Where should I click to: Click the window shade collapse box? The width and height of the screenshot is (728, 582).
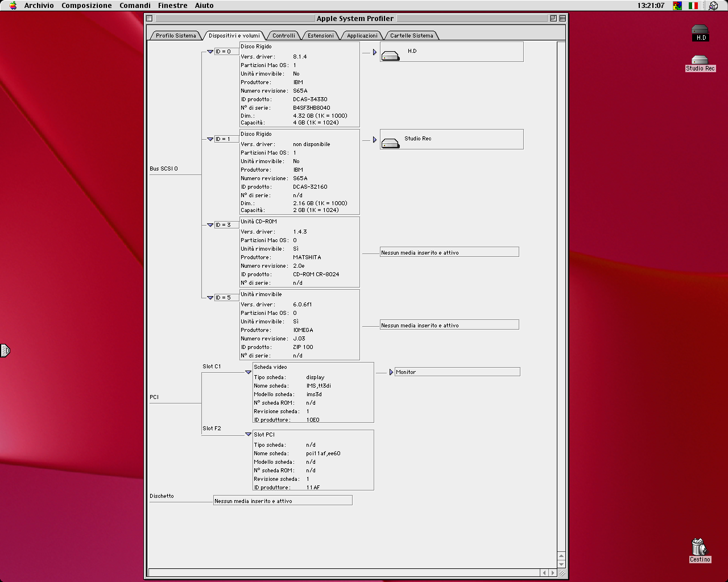tap(562, 18)
